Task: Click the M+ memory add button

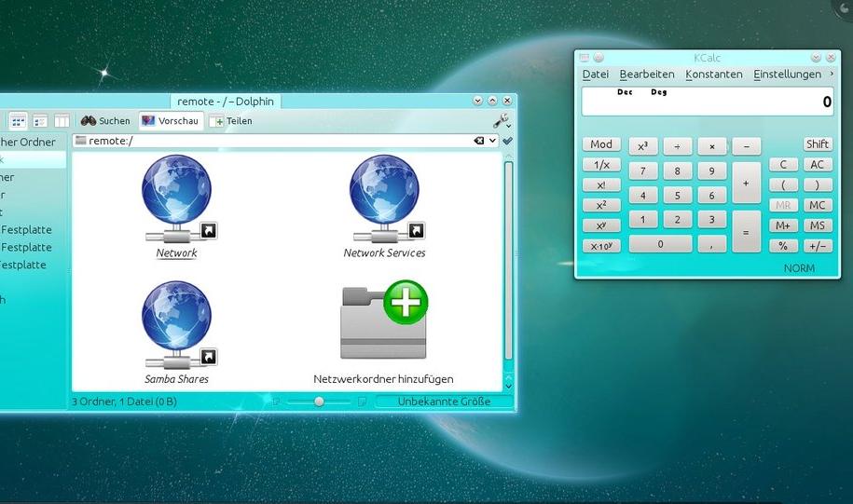Action: (x=783, y=225)
